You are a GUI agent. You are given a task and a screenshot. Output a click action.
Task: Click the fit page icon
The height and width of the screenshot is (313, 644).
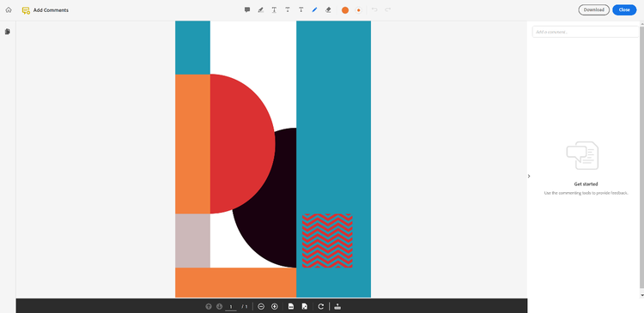305,306
